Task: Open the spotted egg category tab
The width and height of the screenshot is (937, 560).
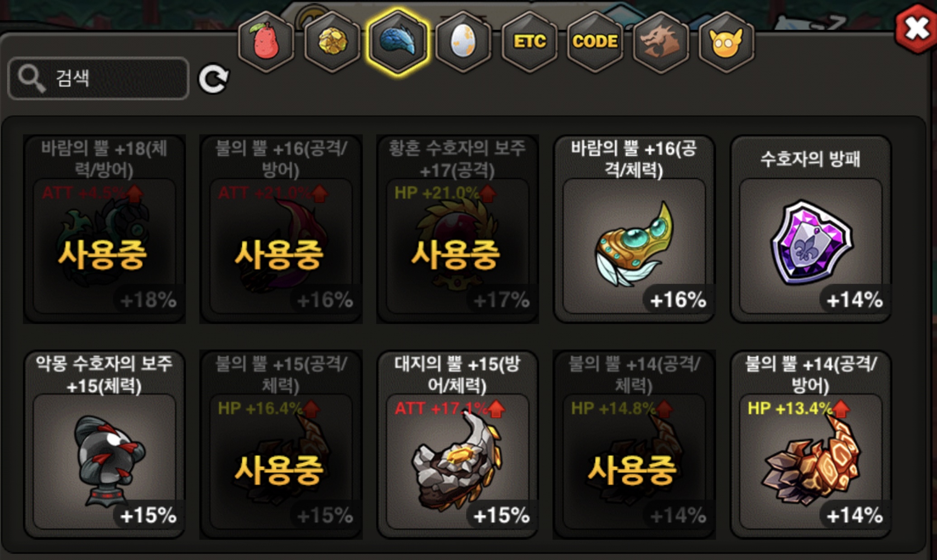Action: (x=463, y=42)
